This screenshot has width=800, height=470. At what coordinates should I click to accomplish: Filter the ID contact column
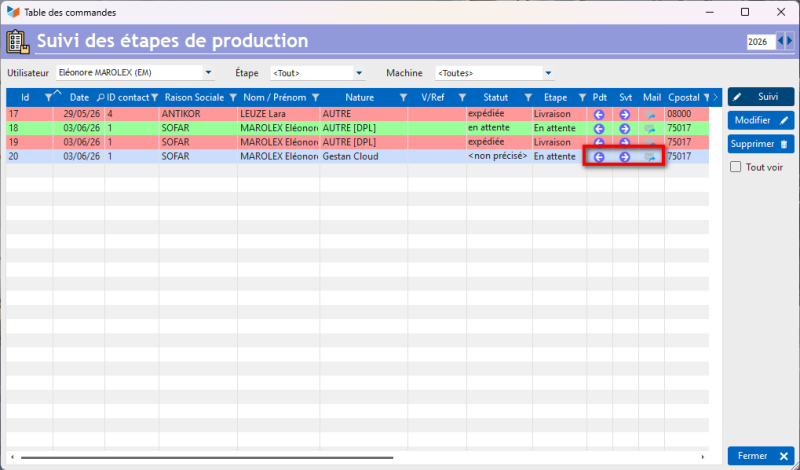[155, 97]
